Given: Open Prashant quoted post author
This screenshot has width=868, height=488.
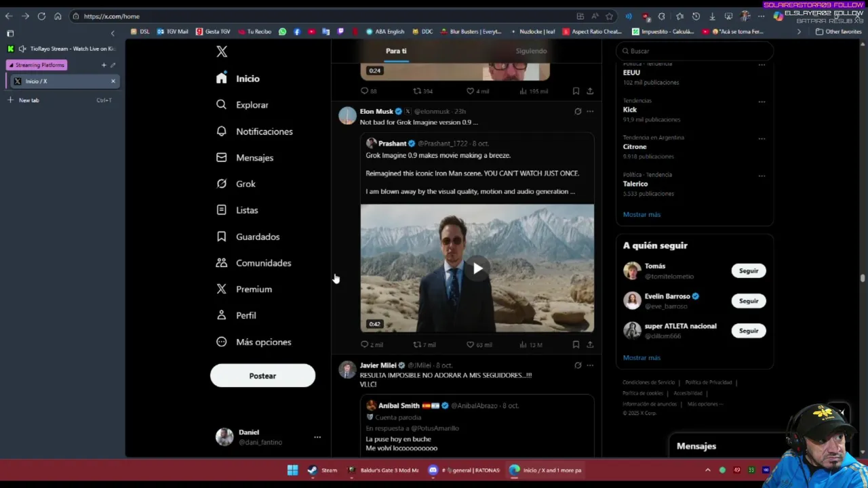Looking at the screenshot, I should pyautogui.click(x=393, y=143).
